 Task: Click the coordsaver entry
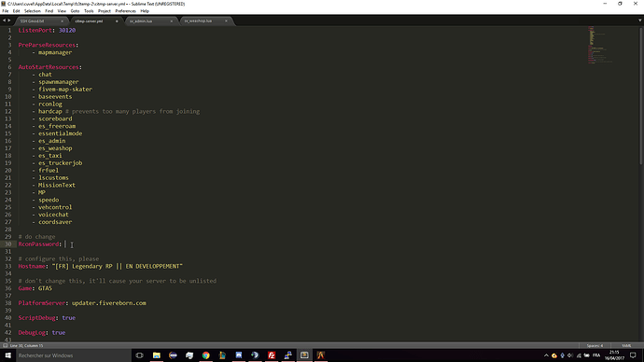(55, 222)
